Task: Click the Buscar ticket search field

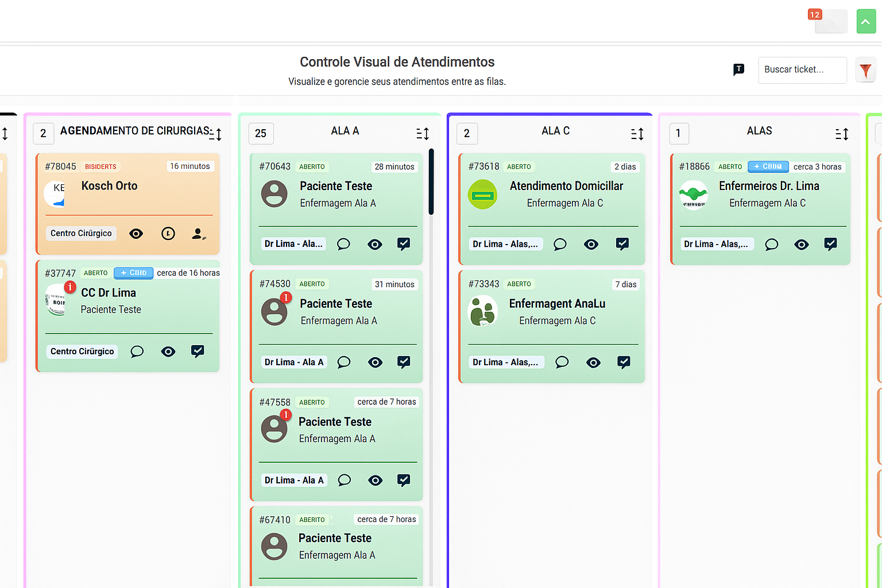Action: (x=802, y=69)
